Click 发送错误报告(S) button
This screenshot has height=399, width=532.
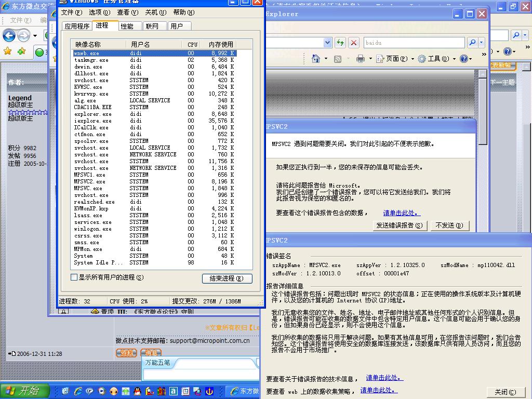[x=400, y=225]
